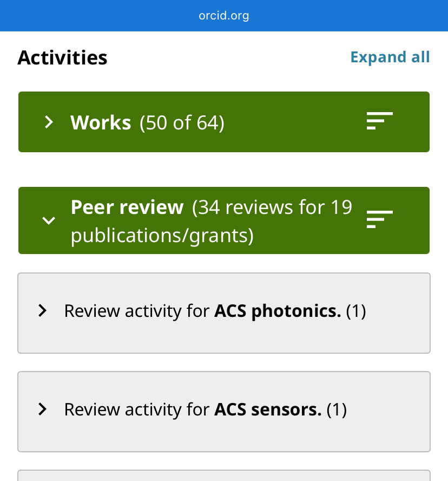This screenshot has width=448, height=481.
Task: Click the ACS sensors review count (1)
Action: pos(336,409)
